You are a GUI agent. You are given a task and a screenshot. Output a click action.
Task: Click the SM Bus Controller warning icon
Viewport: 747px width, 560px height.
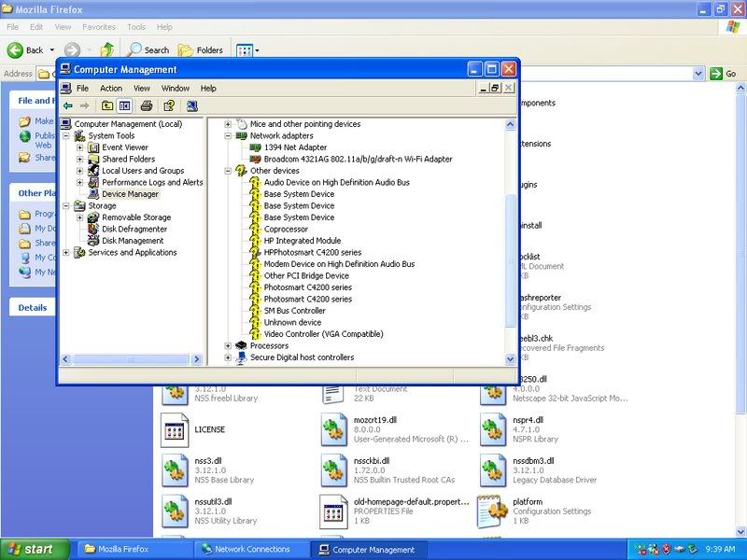click(255, 311)
